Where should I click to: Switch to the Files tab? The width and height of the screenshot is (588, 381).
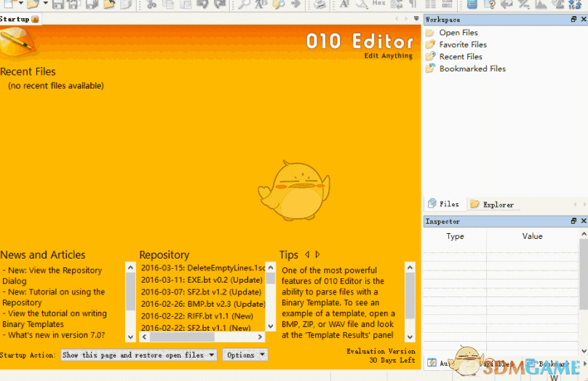tap(445, 204)
